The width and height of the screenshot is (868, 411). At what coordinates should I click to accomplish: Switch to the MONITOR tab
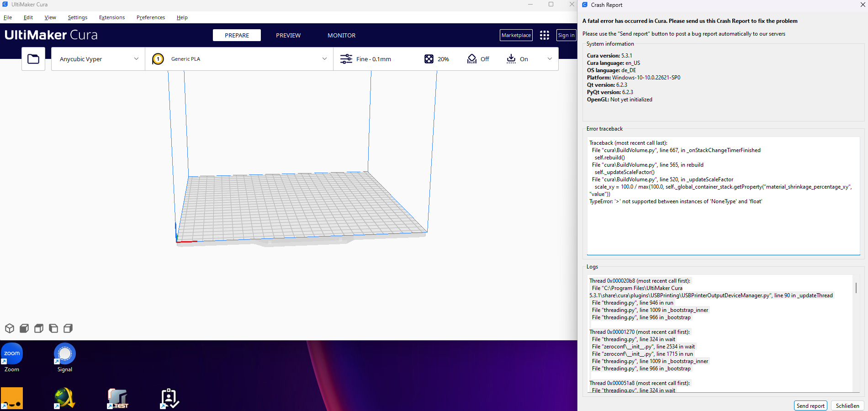pyautogui.click(x=341, y=35)
